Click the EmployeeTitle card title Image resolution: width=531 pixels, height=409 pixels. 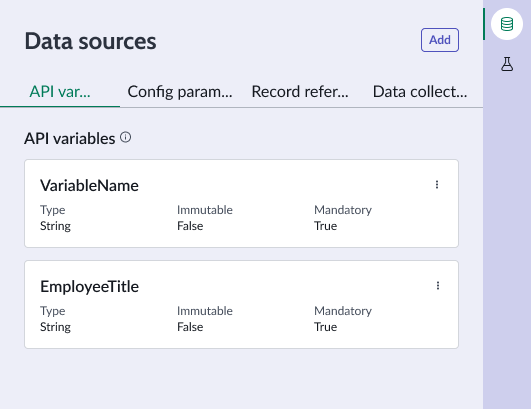click(89, 286)
